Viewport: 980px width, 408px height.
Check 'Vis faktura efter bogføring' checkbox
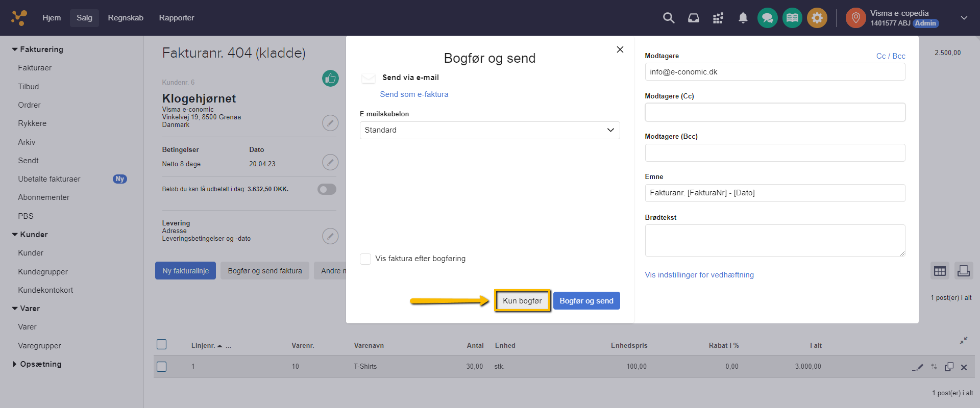tap(365, 259)
